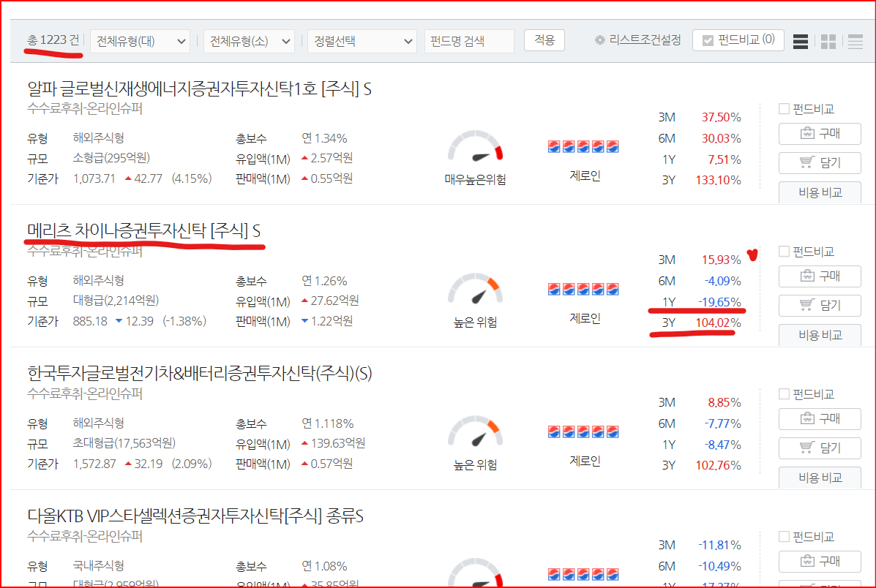This screenshot has height=588, width=876.
Task: Click 연 1.34% total fee text
Action: [x=325, y=138]
